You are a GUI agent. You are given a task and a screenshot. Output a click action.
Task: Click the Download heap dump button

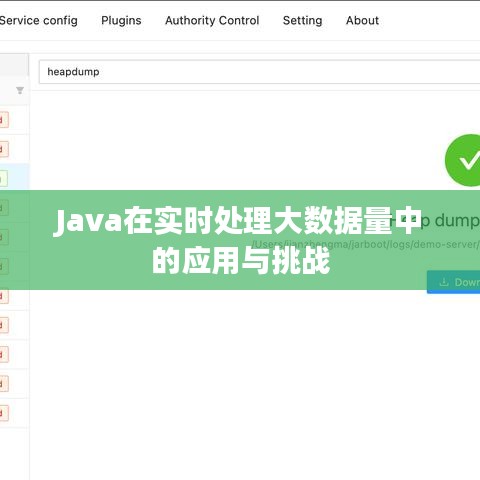point(454,282)
